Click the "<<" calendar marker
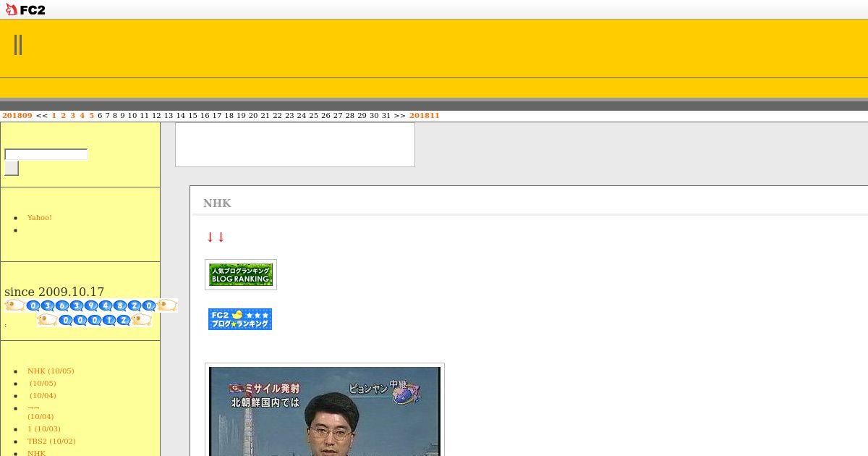868x456 pixels. [x=42, y=116]
